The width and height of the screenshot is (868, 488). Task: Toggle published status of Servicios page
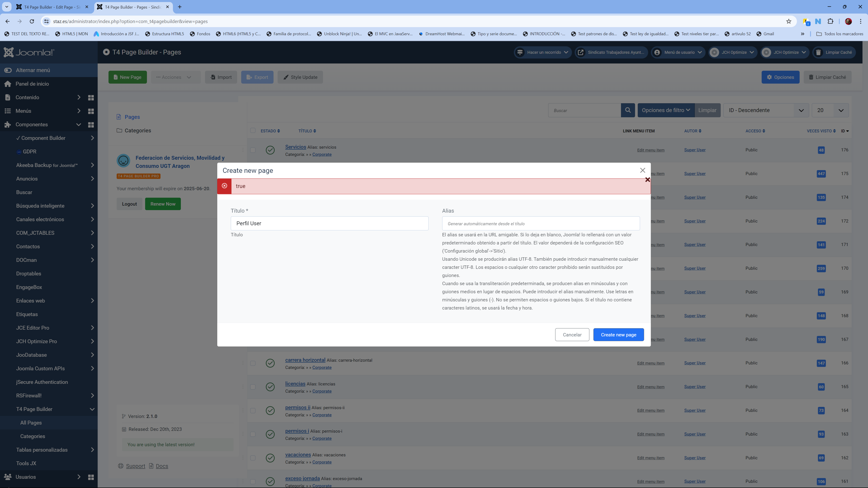pyautogui.click(x=270, y=150)
